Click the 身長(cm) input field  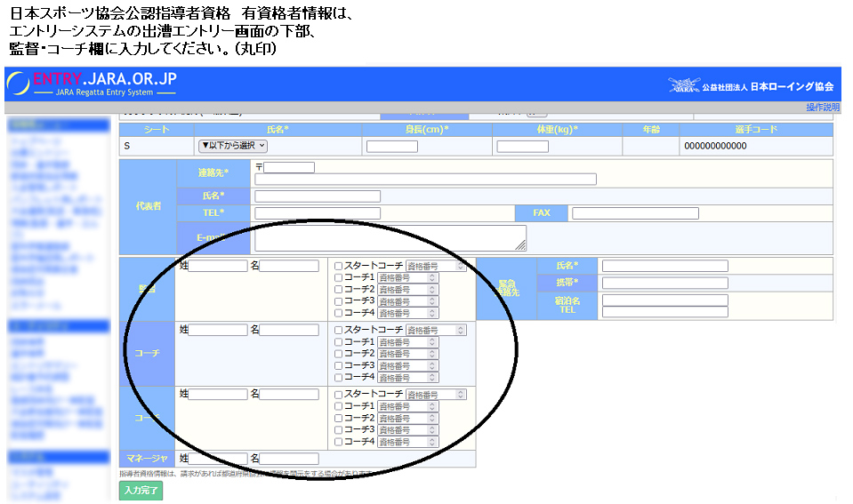(391, 147)
